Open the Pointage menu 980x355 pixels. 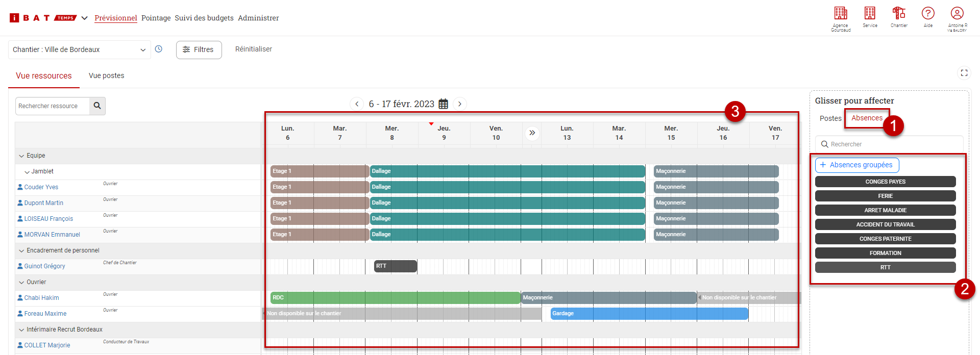tap(156, 18)
